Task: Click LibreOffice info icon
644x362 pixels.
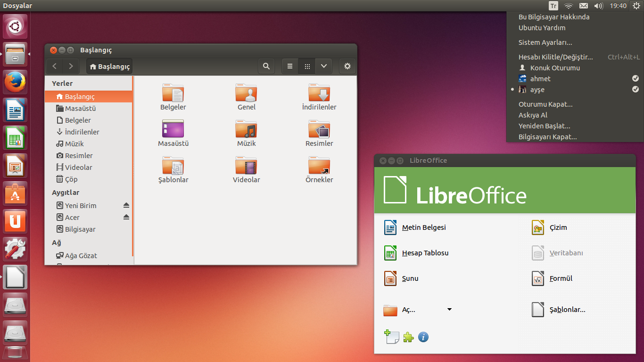Action: click(x=423, y=337)
